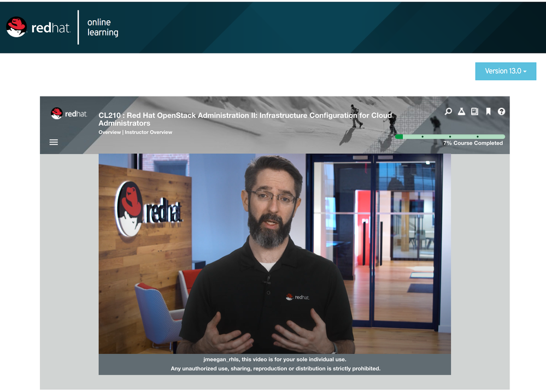Click the sole individual use notice under the video

274,359
